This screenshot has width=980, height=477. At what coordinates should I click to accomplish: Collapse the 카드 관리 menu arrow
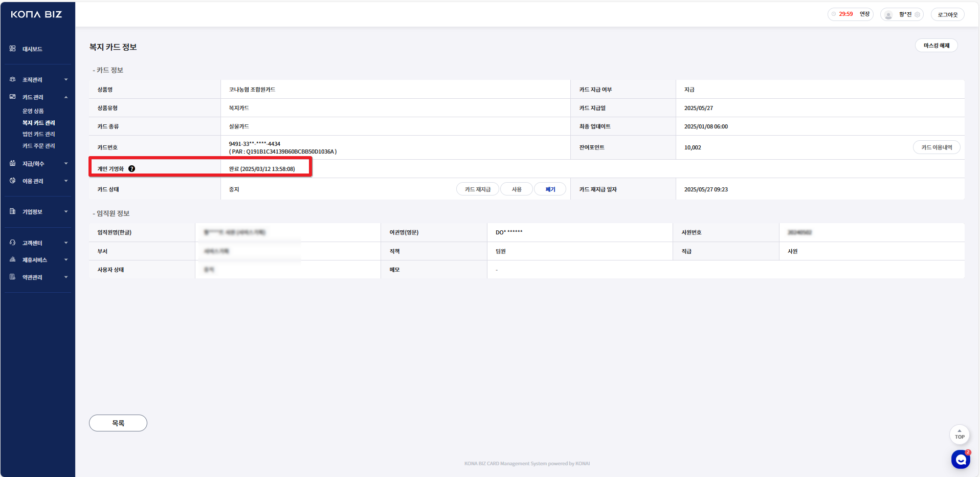(x=66, y=97)
